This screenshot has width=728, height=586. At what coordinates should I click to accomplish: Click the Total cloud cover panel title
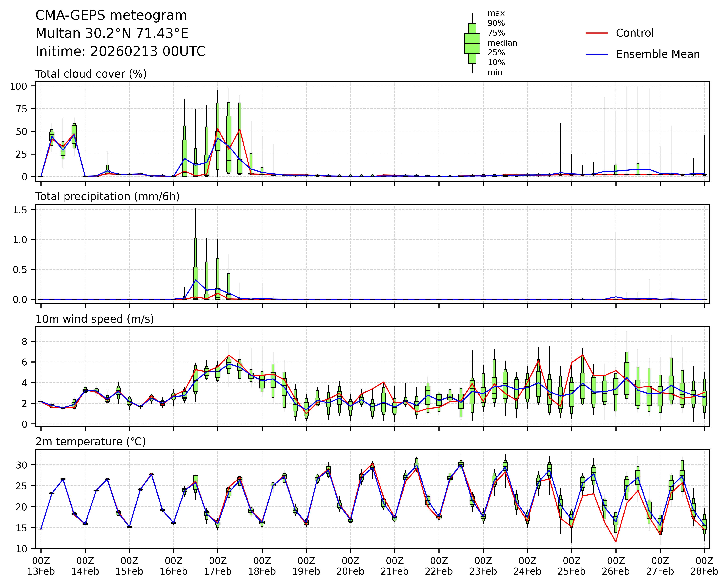pyautogui.click(x=91, y=74)
